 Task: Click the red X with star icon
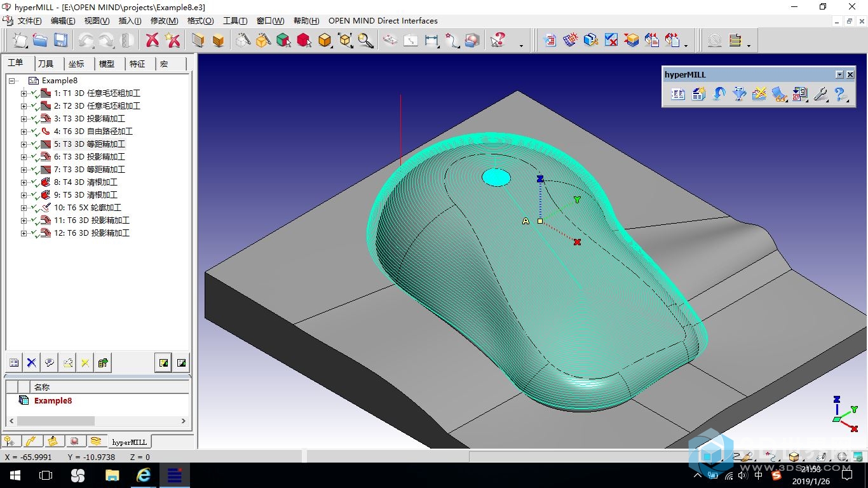click(x=172, y=41)
